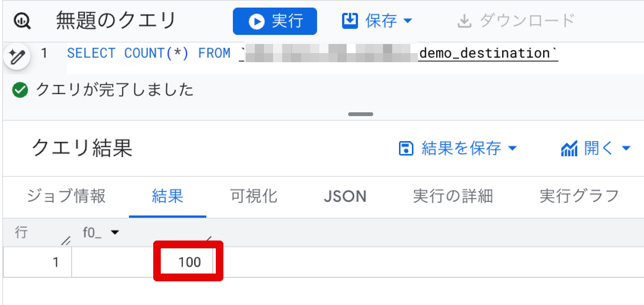The height and width of the screenshot is (305, 644).
Task: Switch to the ジョブ情報 tab
Action: click(66, 197)
